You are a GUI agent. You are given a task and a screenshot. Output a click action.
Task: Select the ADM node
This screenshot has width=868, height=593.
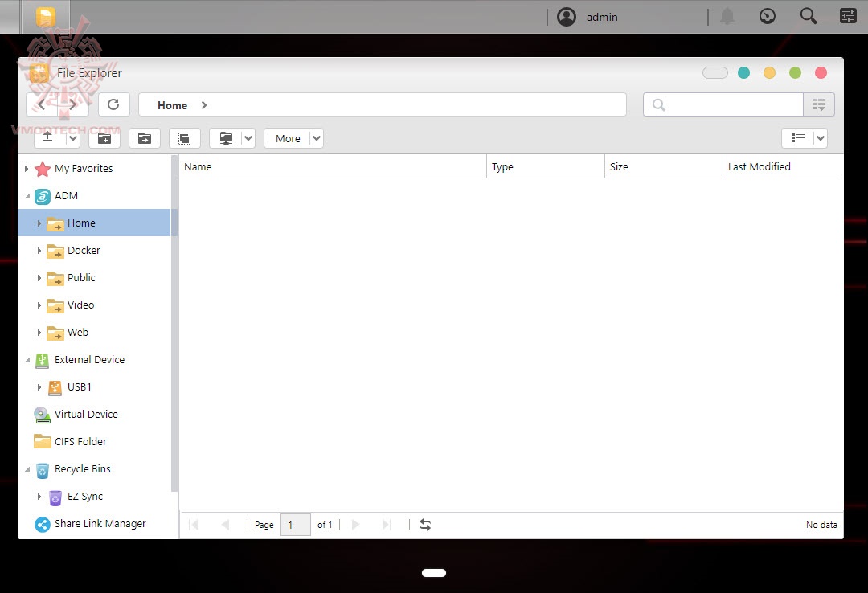coord(66,196)
